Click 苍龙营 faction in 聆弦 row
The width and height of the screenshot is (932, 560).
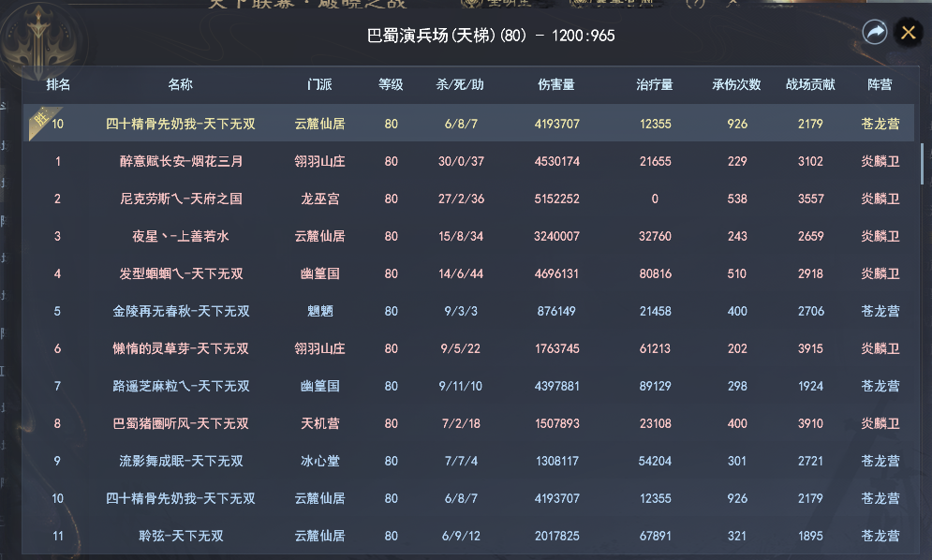880,536
